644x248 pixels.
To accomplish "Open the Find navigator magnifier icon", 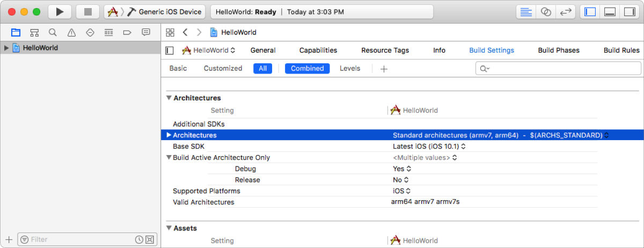I will coord(53,33).
